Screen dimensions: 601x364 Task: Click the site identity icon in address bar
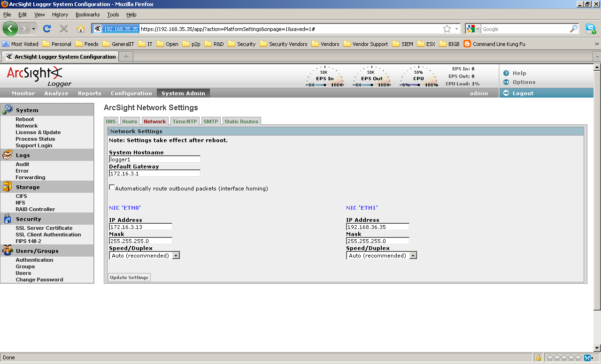(x=116, y=29)
